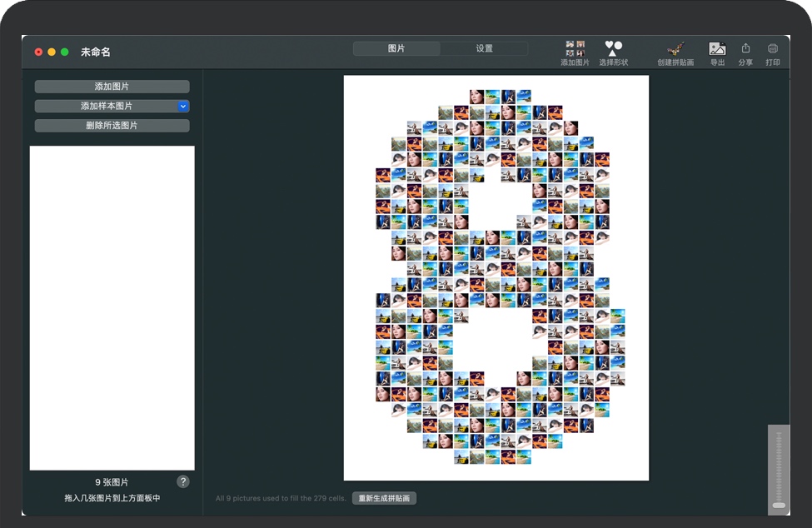Click the 创建拼贴画 butterfly icon

(675, 48)
